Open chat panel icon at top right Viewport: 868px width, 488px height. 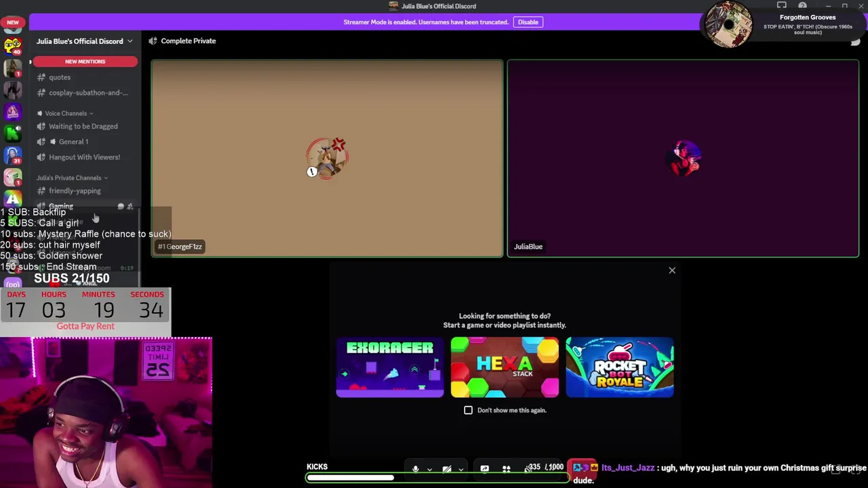(x=855, y=41)
